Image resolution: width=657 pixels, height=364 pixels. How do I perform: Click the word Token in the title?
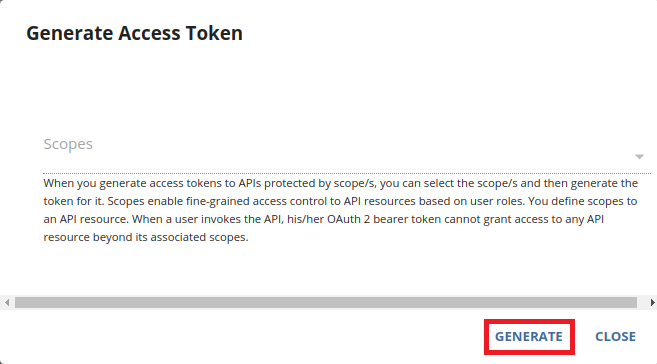(x=214, y=34)
